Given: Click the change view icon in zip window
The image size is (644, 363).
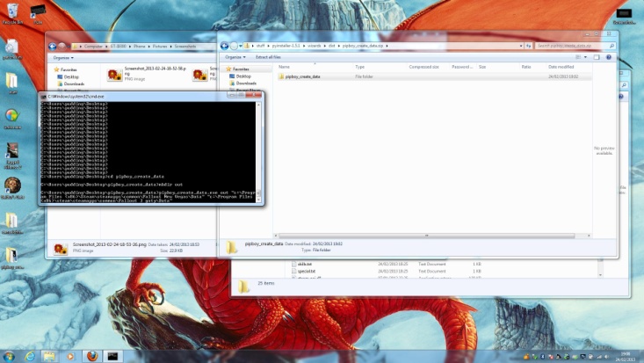Looking at the screenshot, I should tap(578, 57).
